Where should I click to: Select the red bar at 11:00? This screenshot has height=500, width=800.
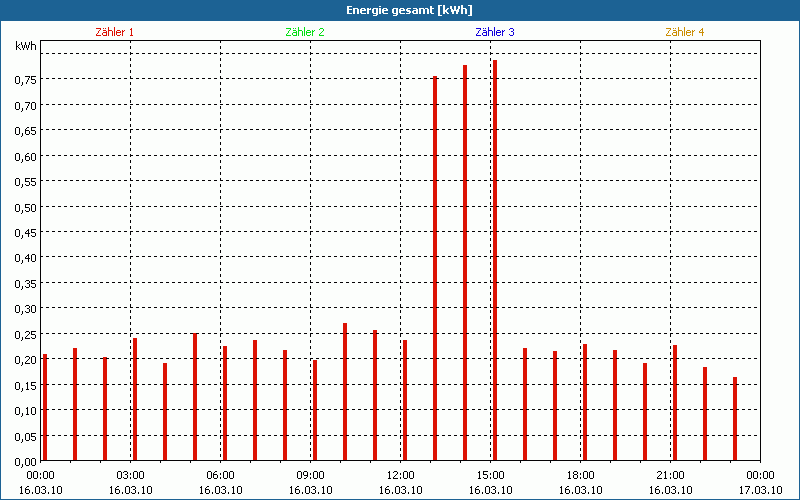pos(375,395)
